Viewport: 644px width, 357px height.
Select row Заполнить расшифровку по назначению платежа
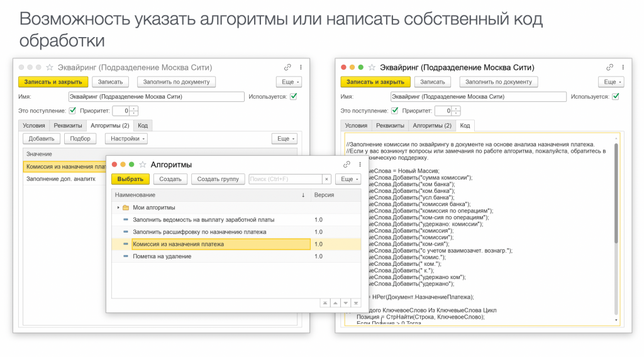tap(236, 232)
